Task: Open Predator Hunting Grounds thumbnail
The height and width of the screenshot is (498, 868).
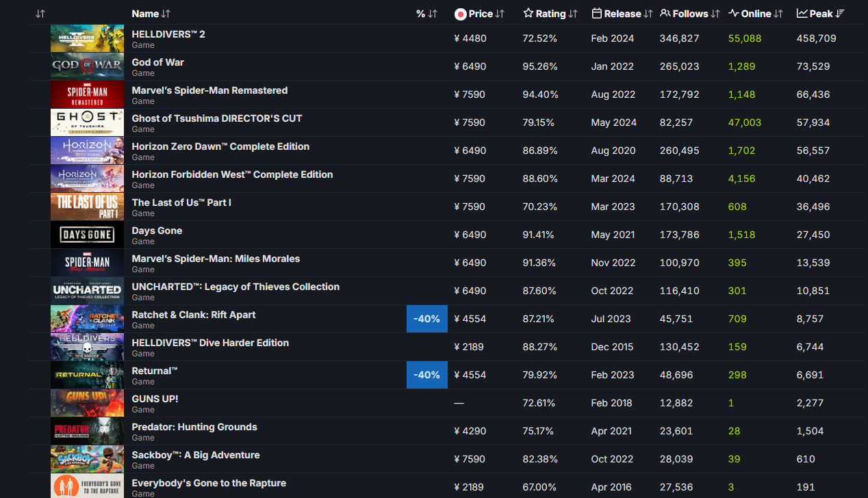Action: click(87, 431)
